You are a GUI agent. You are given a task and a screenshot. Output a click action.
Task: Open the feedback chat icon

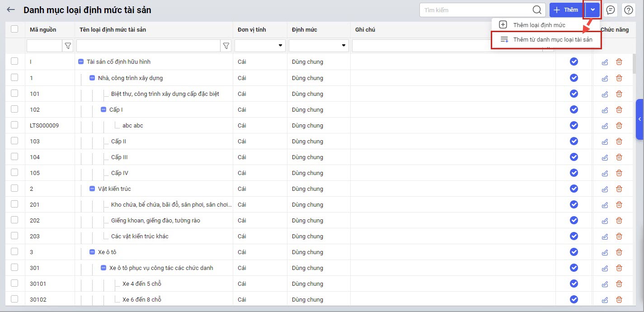(611, 10)
